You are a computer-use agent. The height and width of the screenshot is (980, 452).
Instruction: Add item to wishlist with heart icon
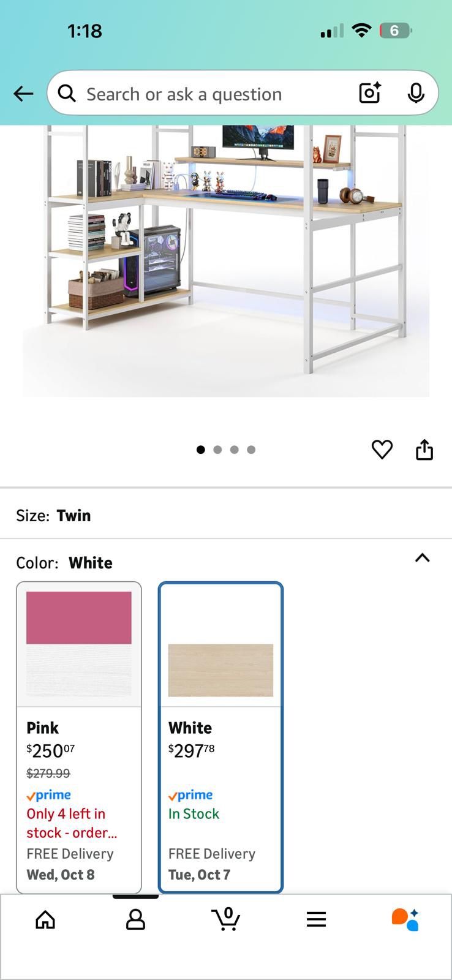pyautogui.click(x=382, y=450)
